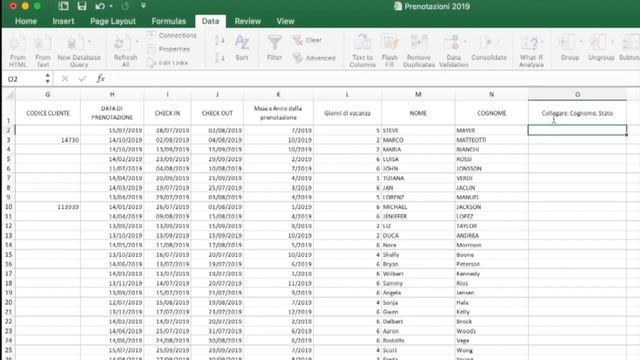
Task: Expand the New Database Query dropdown arrow
Action: point(89,42)
